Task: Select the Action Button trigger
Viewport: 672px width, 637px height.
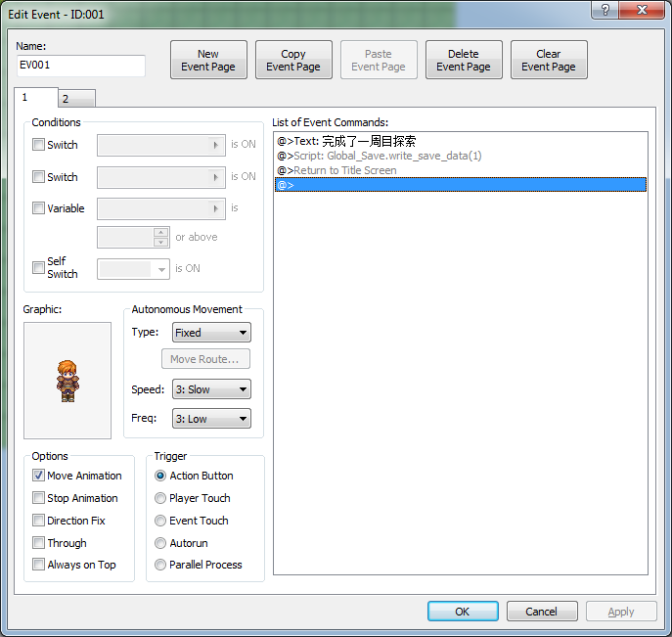Action: [160, 476]
